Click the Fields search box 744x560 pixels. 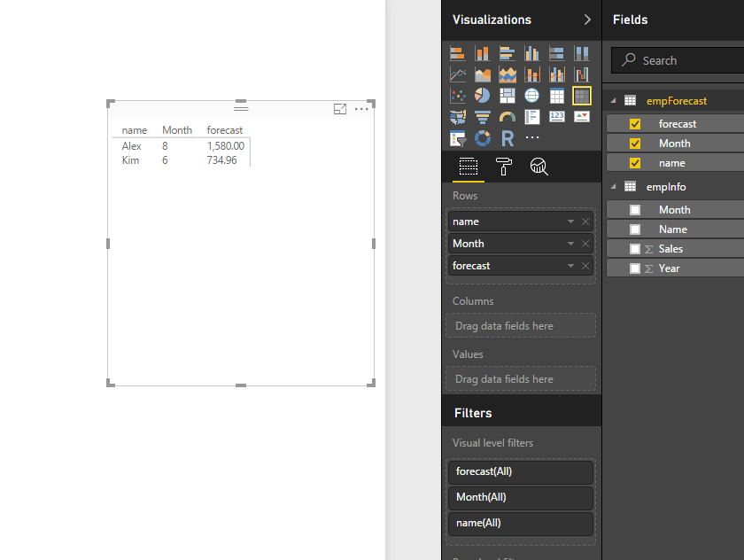[x=682, y=60]
